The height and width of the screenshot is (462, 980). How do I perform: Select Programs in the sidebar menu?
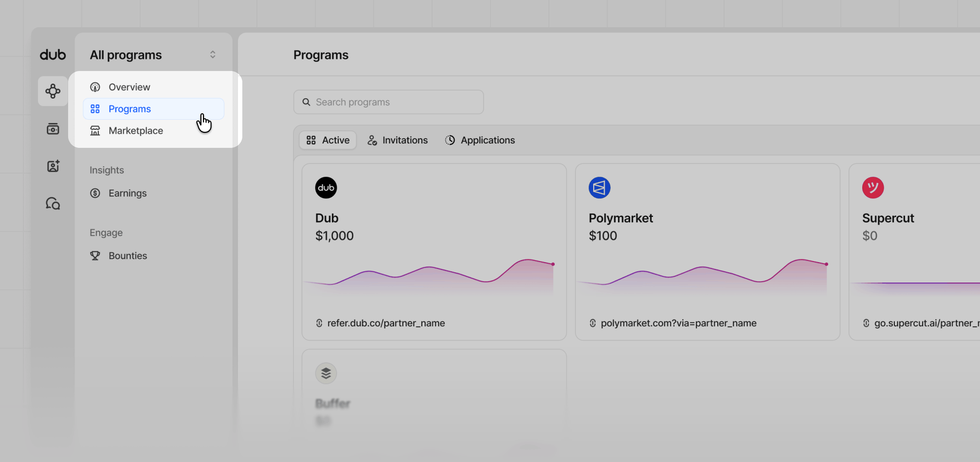coord(154,109)
